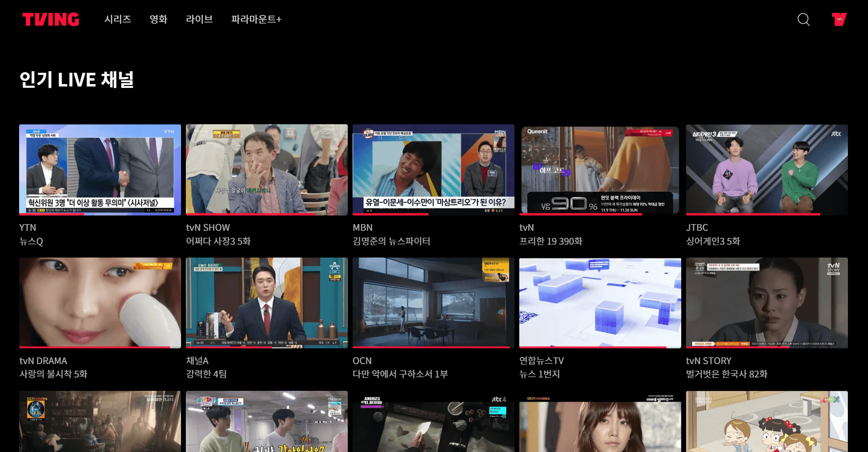
Task: Click the JTBC channel name
Action: (x=697, y=227)
